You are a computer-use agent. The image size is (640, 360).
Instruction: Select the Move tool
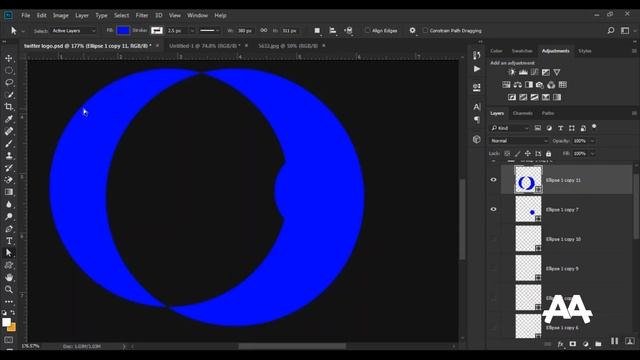(x=9, y=58)
